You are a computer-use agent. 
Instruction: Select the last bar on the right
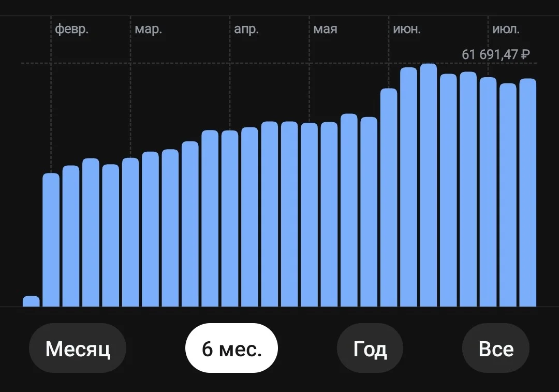click(x=527, y=193)
